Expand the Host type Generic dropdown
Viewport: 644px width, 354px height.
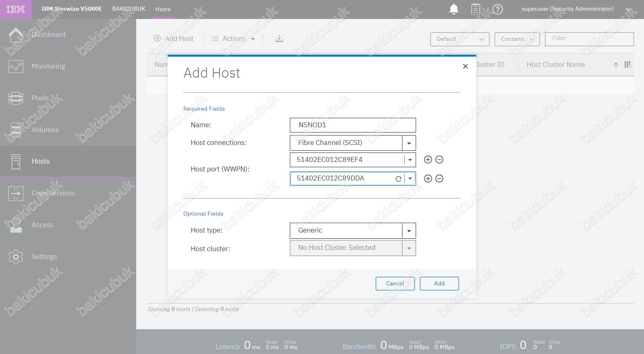click(409, 231)
